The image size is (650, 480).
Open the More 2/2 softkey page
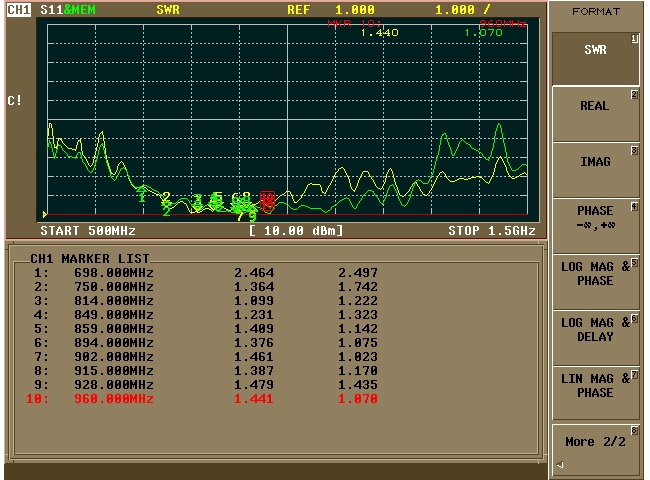point(596,450)
